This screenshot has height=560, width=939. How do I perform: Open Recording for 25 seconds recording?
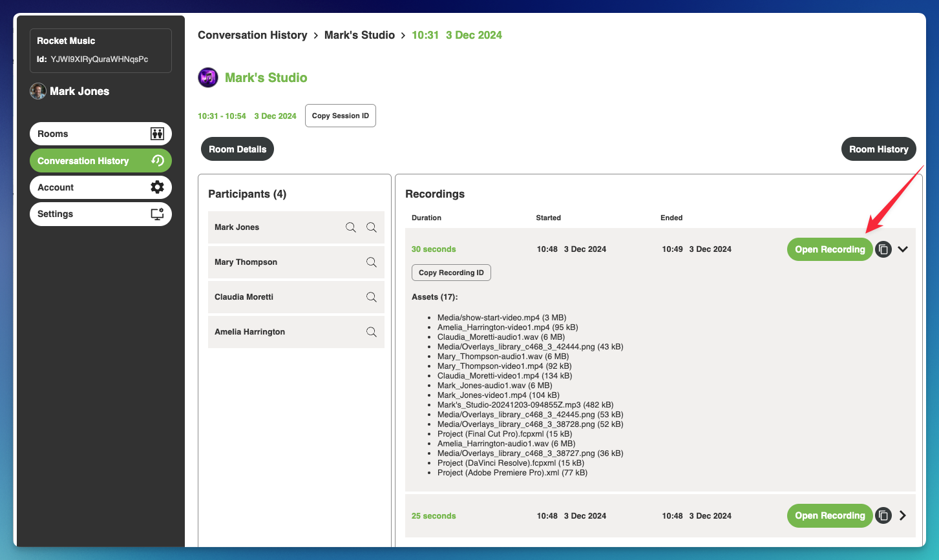click(x=830, y=515)
